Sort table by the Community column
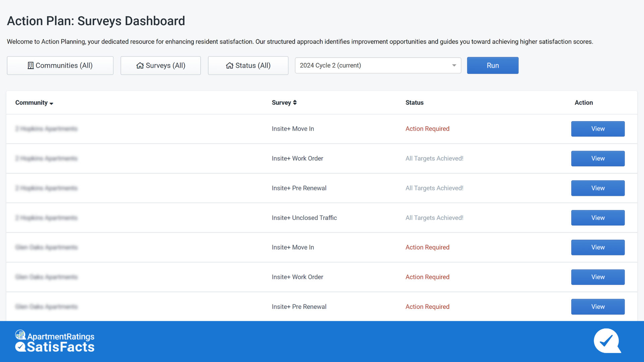Screen dimensions: 644x362 point(31,103)
